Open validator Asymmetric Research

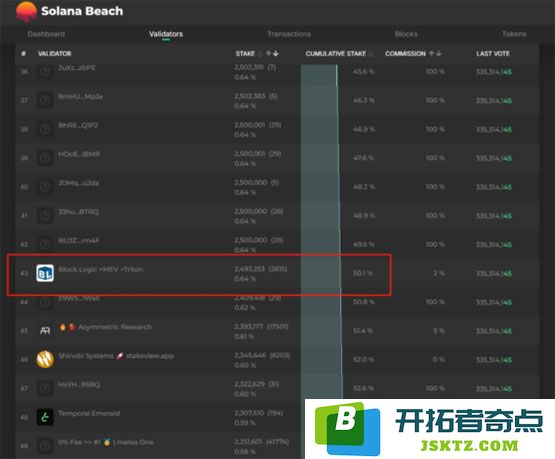click(115, 327)
